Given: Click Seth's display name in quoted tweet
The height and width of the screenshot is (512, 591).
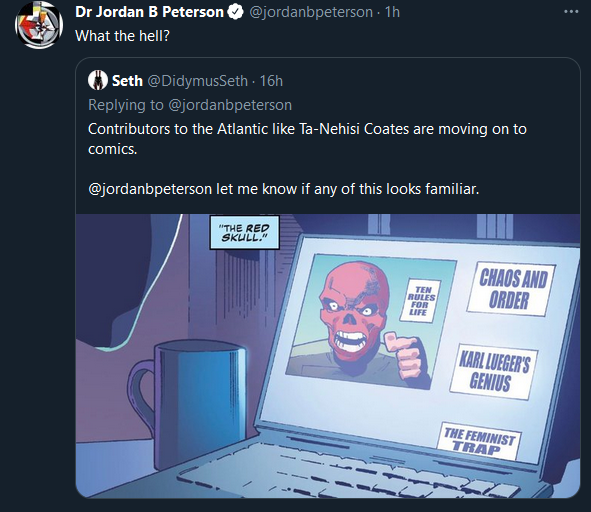Looking at the screenshot, I should pyautogui.click(x=127, y=81).
